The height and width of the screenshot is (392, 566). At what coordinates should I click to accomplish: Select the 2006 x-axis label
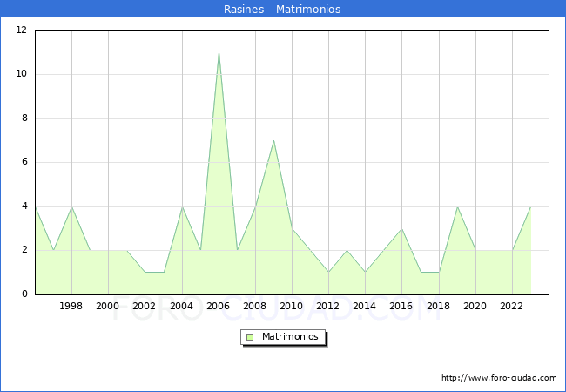(219, 307)
